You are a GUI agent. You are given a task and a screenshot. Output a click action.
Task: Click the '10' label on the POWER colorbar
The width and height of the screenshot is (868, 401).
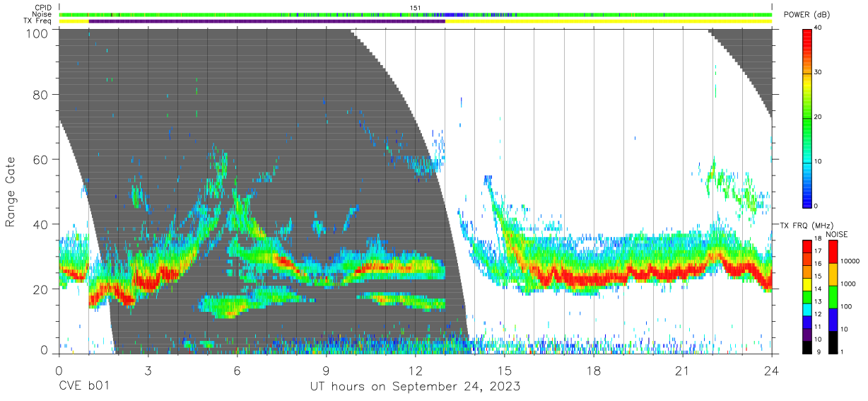click(x=818, y=161)
